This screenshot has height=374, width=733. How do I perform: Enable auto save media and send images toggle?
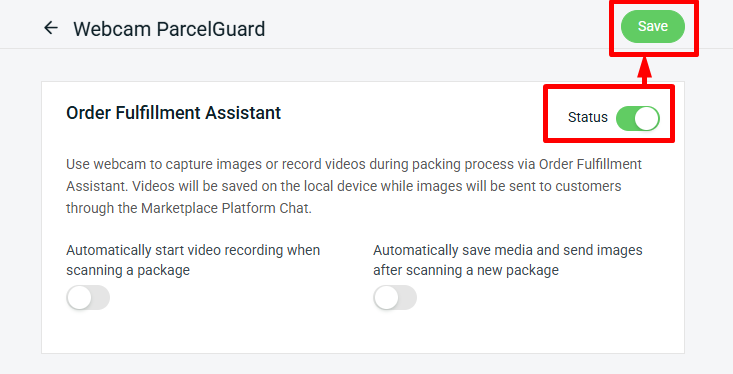tap(395, 298)
